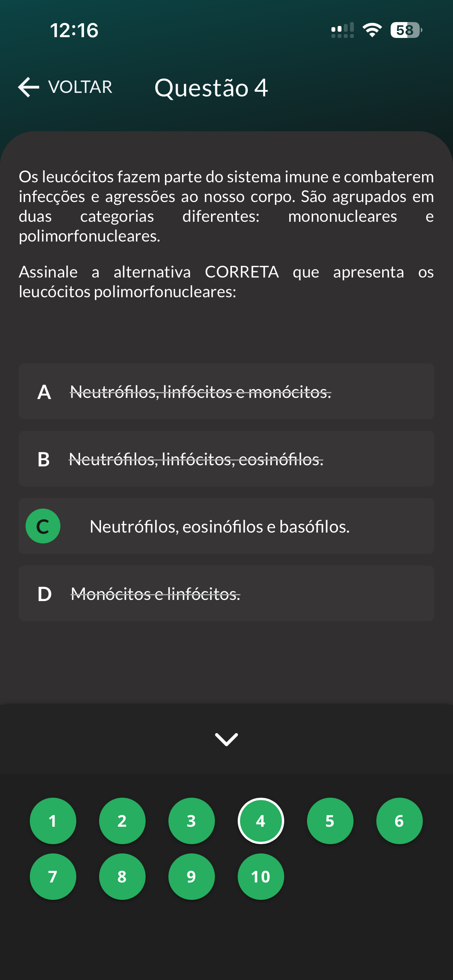Collapse the question navigator with chevron
Screen dimensions: 453x980
[x=226, y=739]
